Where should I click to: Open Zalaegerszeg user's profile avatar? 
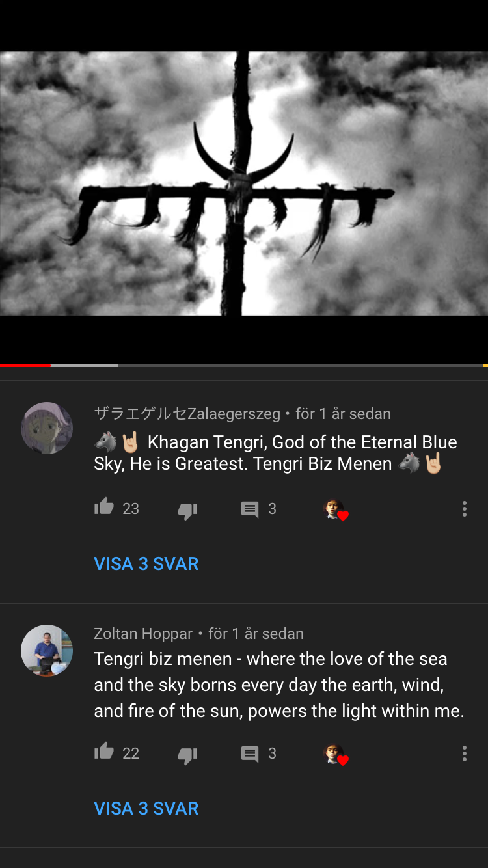[47, 427]
